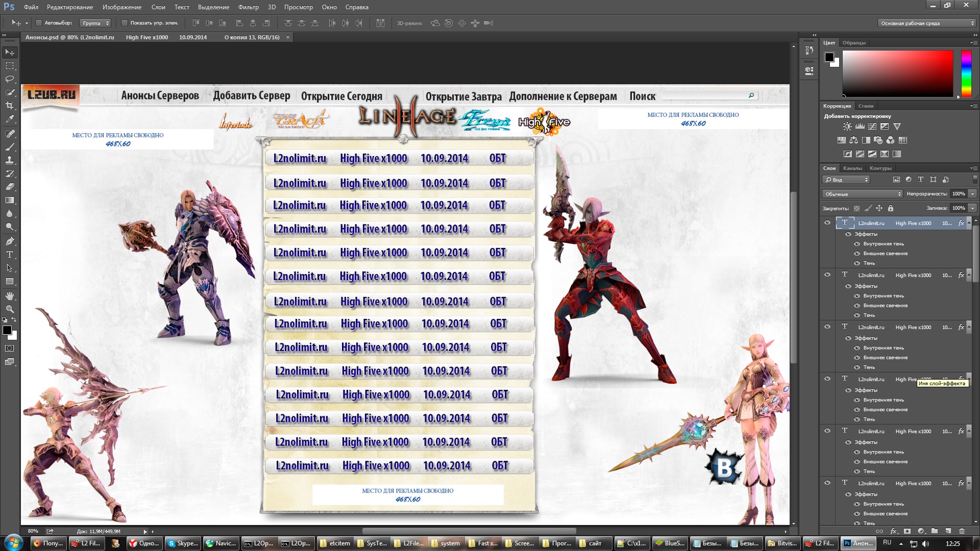Click the delete layer trash icon
Screen dimensions: 980x551
962,531
